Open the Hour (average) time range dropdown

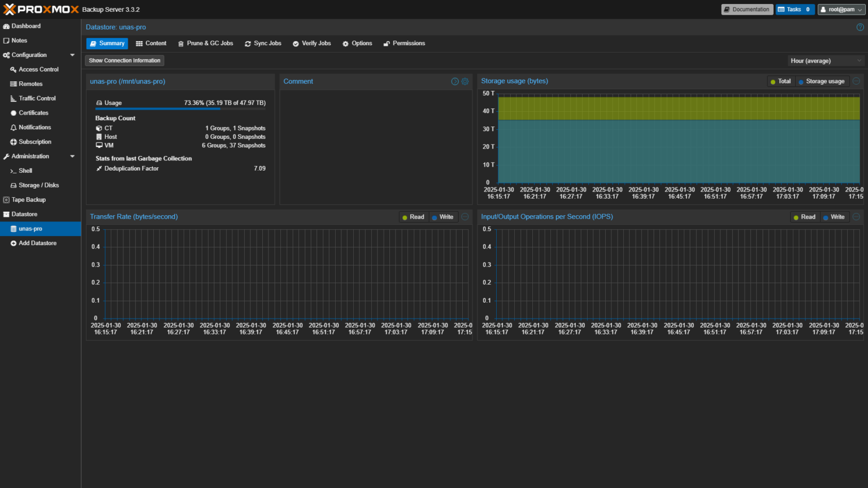[x=825, y=60]
